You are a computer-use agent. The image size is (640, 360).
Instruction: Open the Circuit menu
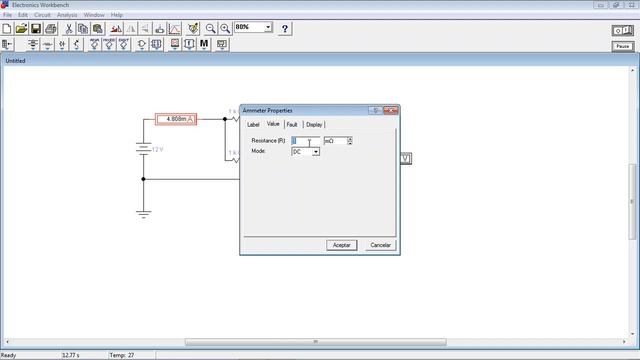pyautogui.click(x=42, y=15)
